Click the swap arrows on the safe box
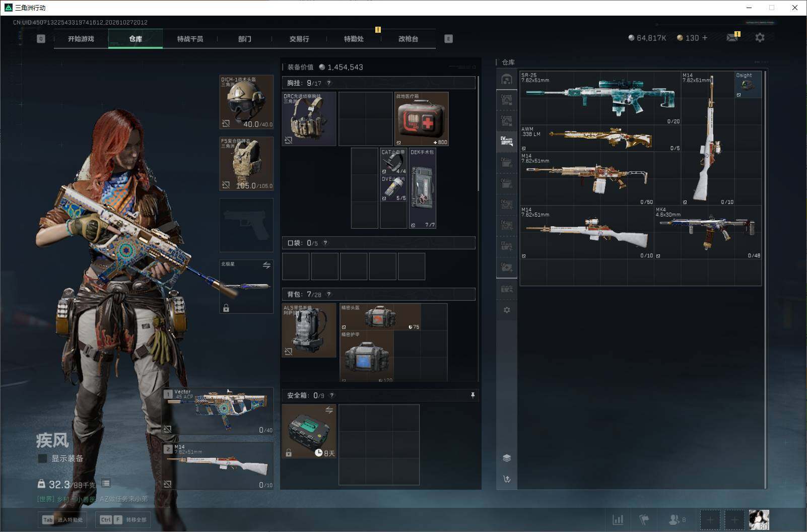807x532 pixels. pos(329,410)
